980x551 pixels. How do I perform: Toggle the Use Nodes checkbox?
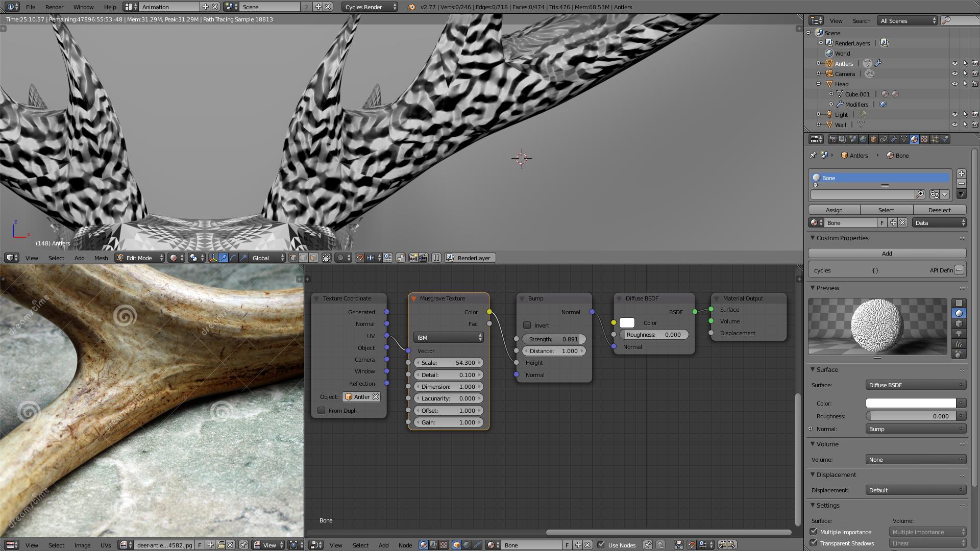[601, 545]
